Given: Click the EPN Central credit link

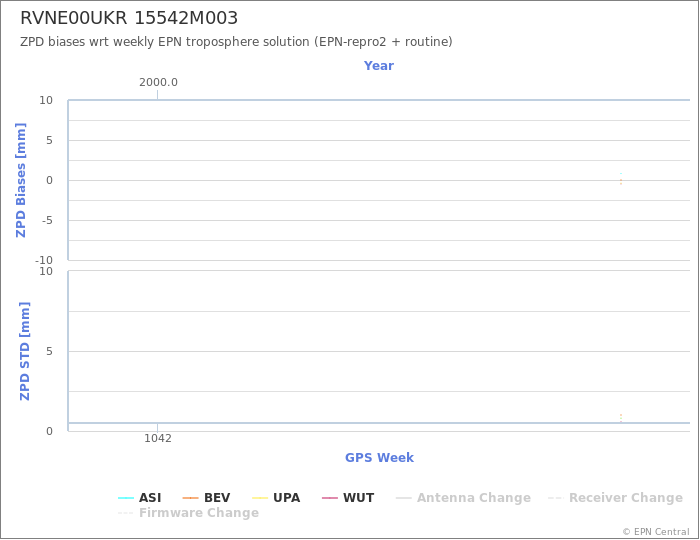Looking at the screenshot, I should [656, 532].
